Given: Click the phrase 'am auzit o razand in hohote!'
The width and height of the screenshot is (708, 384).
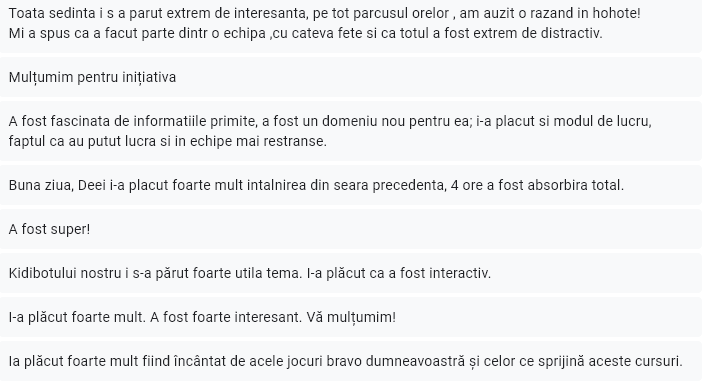Looking at the screenshot, I should pos(550,14).
